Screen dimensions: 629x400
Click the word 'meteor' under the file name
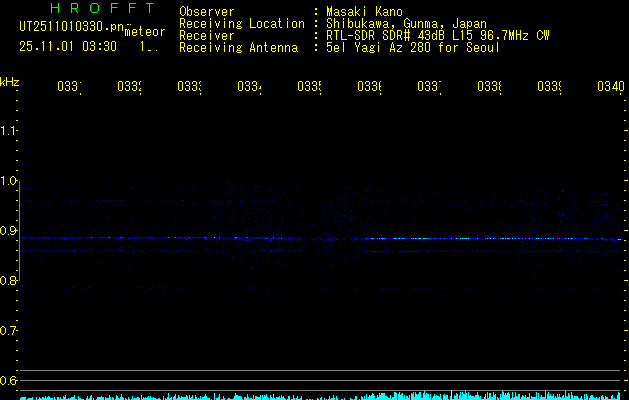tap(145, 32)
